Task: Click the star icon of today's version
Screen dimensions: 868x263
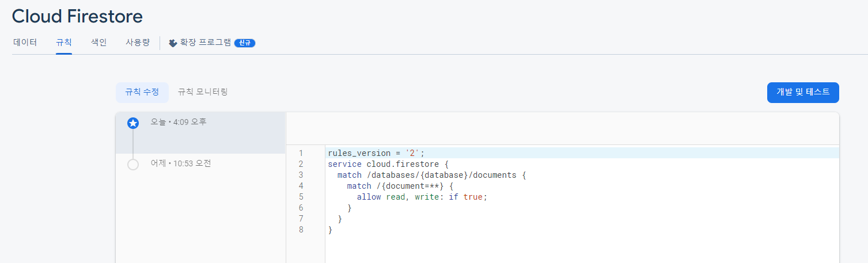Action: point(133,123)
